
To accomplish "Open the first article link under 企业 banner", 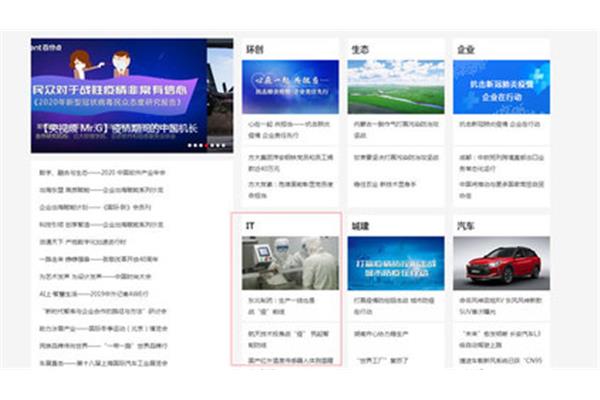I will (499, 124).
